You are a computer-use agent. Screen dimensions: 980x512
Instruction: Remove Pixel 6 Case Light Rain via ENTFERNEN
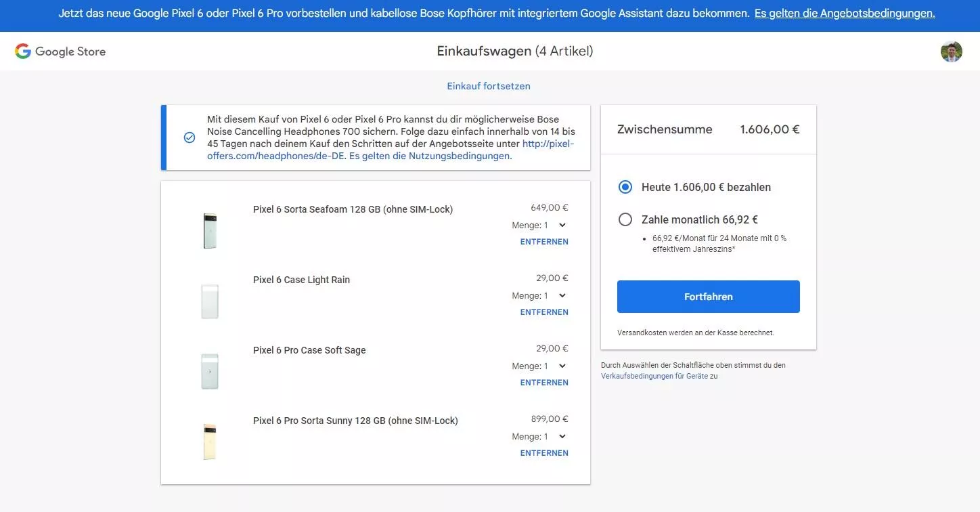544,312
